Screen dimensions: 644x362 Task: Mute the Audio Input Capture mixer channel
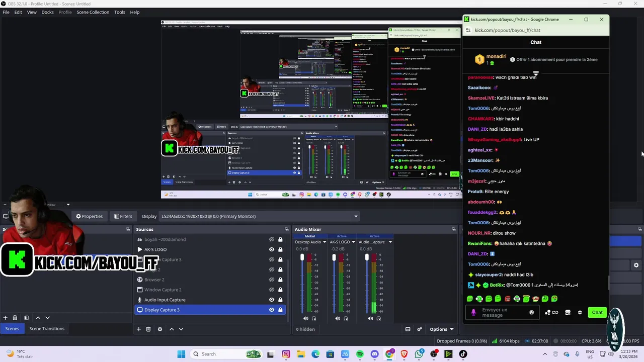370,318
